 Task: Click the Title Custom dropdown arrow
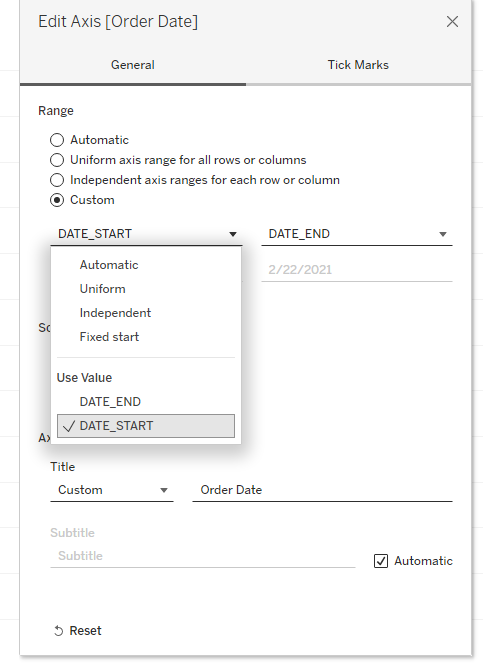coord(164,490)
